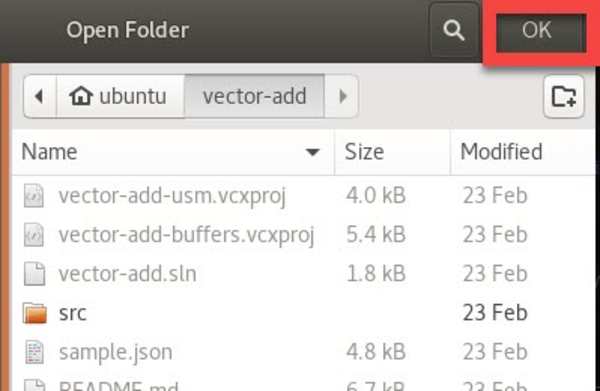Click the README.md file icon
The height and width of the screenshot is (391, 600).
34,385
